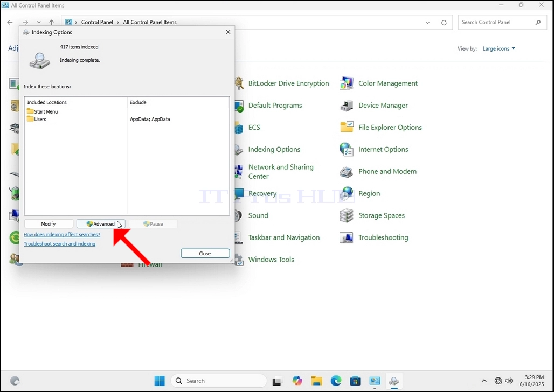The width and height of the screenshot is (554, 392).
Task: Open BitLocker Drive Encryption item
Action: (x=288, y=83)
